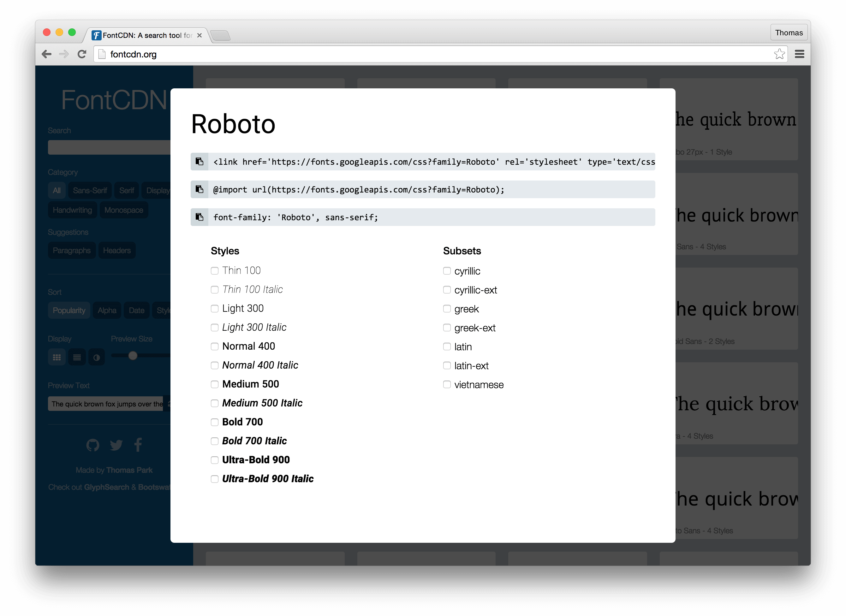The height and width of the screenshot is (616, 846).
Task: Go back in browser history
Action: point(47,54)
